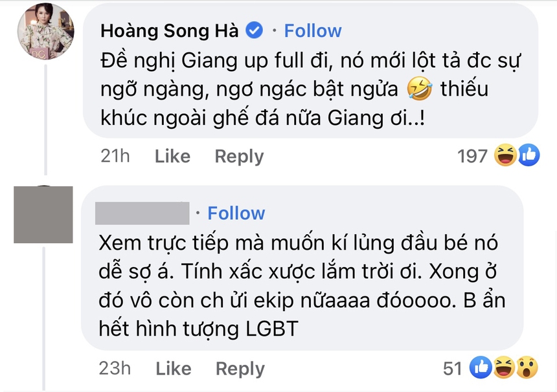
Task: Reply to the second comment
Action: [x=240, y=368]
